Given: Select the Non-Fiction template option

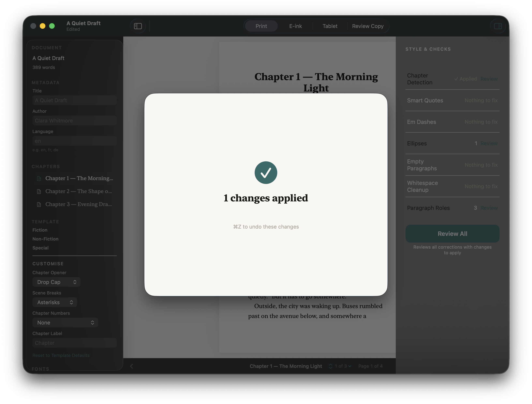Looking at the screenshot, I should [x=45, y=239].
